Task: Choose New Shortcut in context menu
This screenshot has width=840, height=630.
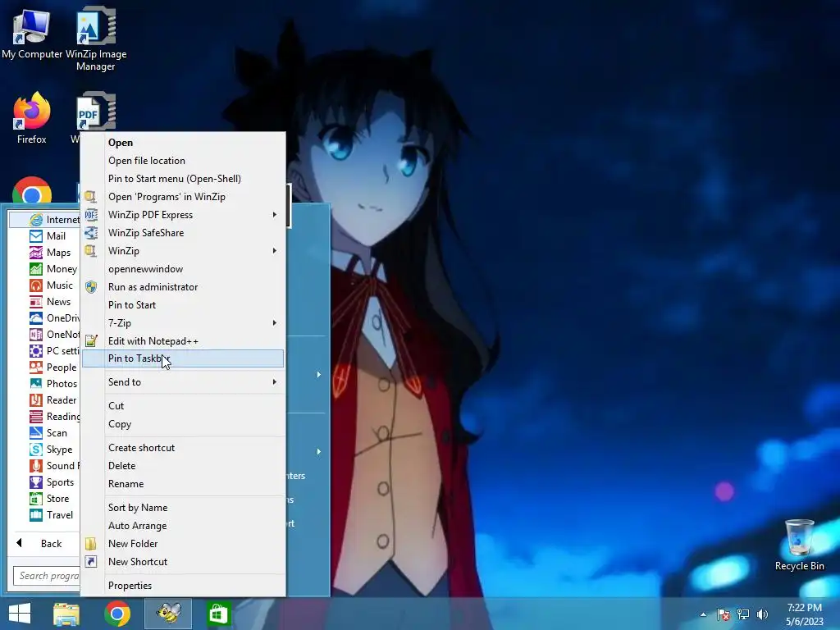Action: click(183, 562)
